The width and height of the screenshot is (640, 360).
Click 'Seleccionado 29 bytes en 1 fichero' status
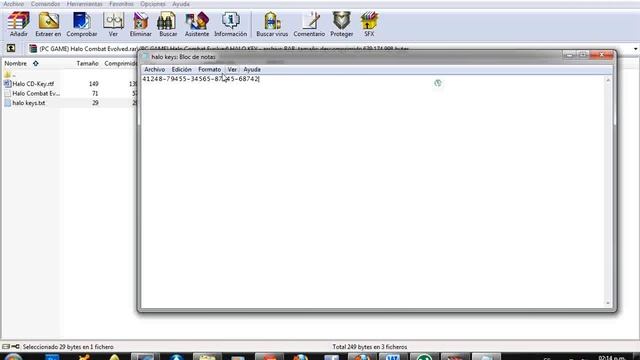click(x=68, y=347)
